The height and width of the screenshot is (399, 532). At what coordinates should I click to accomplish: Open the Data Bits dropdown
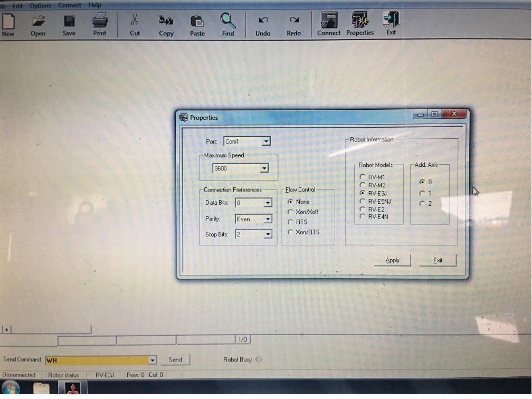tap(268, 203)
